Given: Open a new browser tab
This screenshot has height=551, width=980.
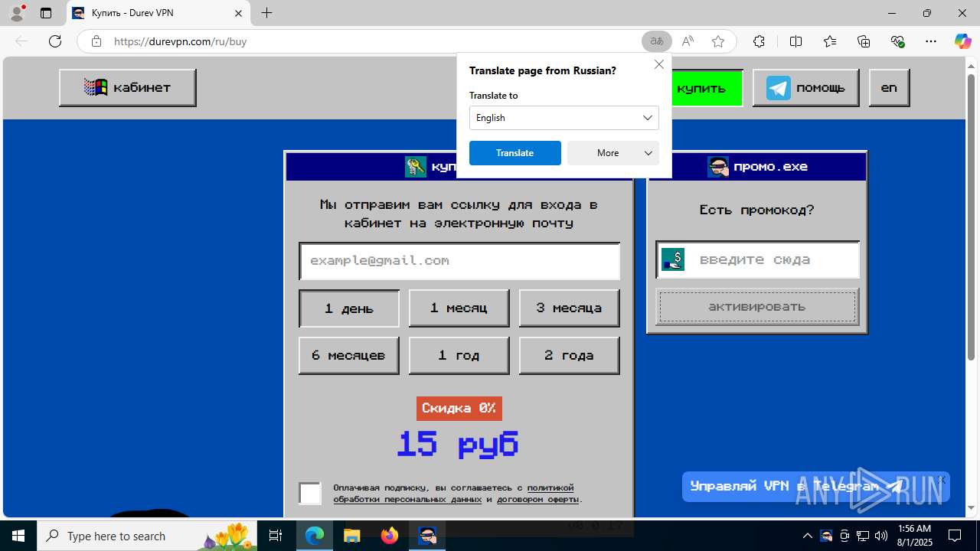Looking at the screenshot, I should point(266,13).
